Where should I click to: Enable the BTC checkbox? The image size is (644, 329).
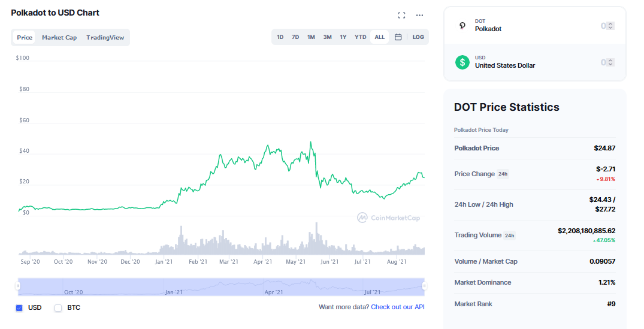(x=58, y=308)
